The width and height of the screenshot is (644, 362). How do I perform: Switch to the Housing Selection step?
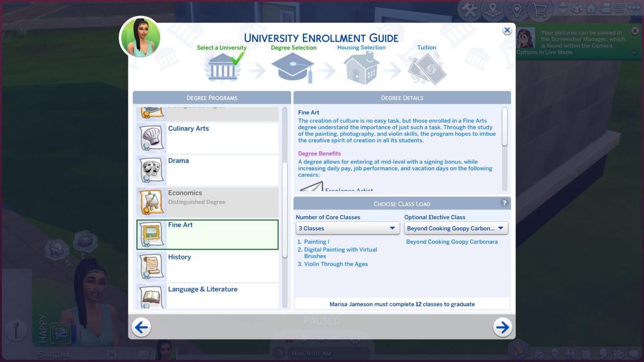coord(361,65)
